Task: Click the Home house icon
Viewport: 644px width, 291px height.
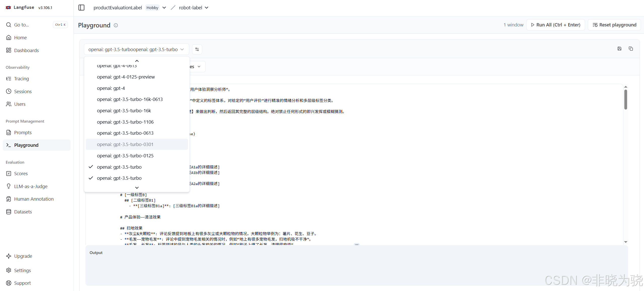Action: tap(9, 38)
